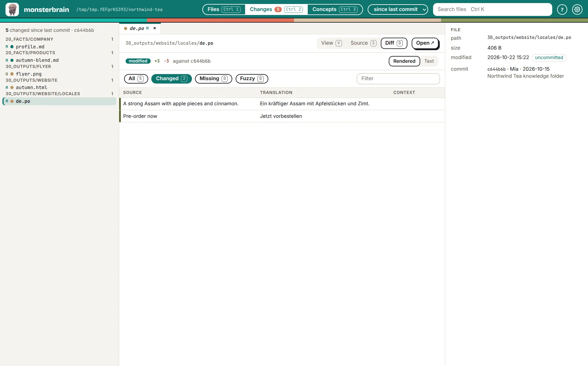The height and width of the screenshot is (366, 588).
Task: Click the Filter input field
Action: point(398,79)
